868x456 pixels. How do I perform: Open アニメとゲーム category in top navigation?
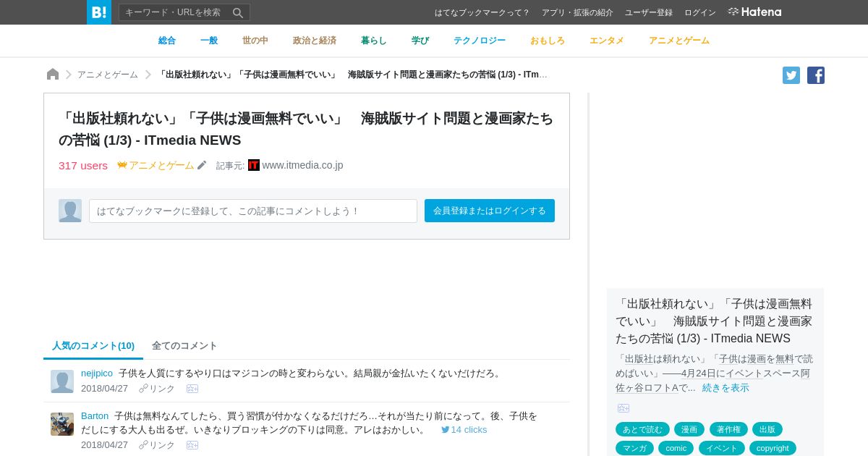(x=679, y=41)
